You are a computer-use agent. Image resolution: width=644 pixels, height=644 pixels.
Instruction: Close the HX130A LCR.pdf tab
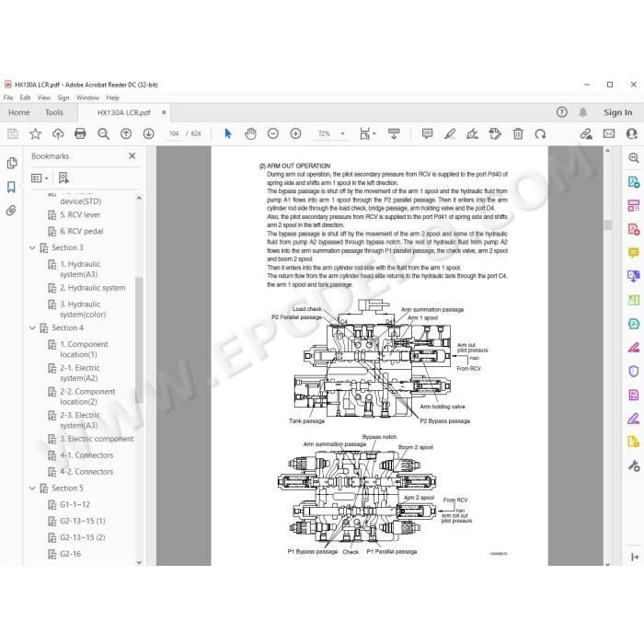(164, 112)
